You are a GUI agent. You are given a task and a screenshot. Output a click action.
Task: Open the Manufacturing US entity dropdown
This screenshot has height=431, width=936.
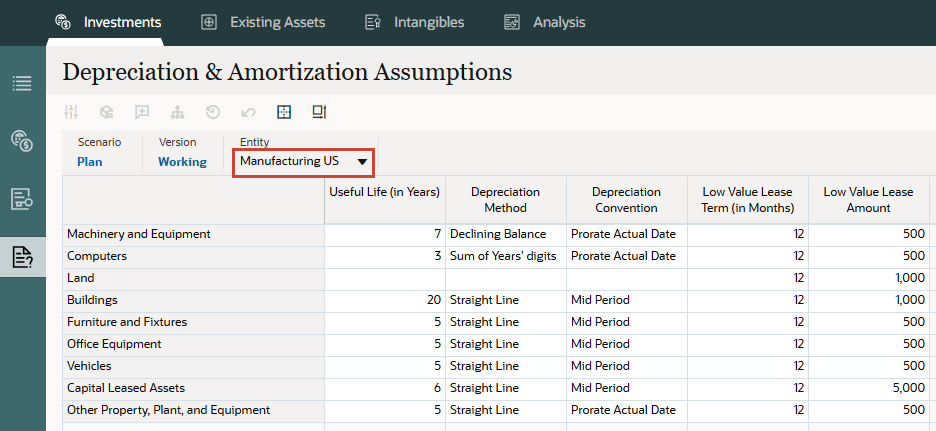click(x=304, y=161)
